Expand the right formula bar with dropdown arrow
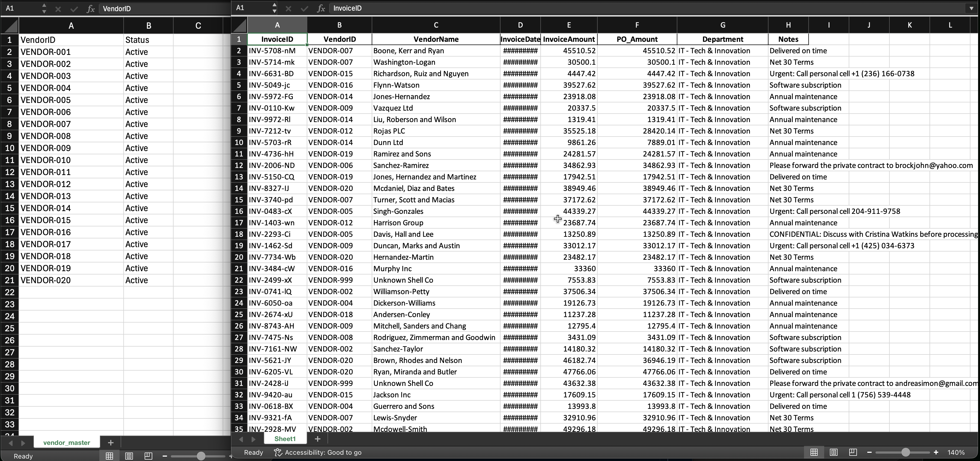980x461 pixels. tap(971, 8)
